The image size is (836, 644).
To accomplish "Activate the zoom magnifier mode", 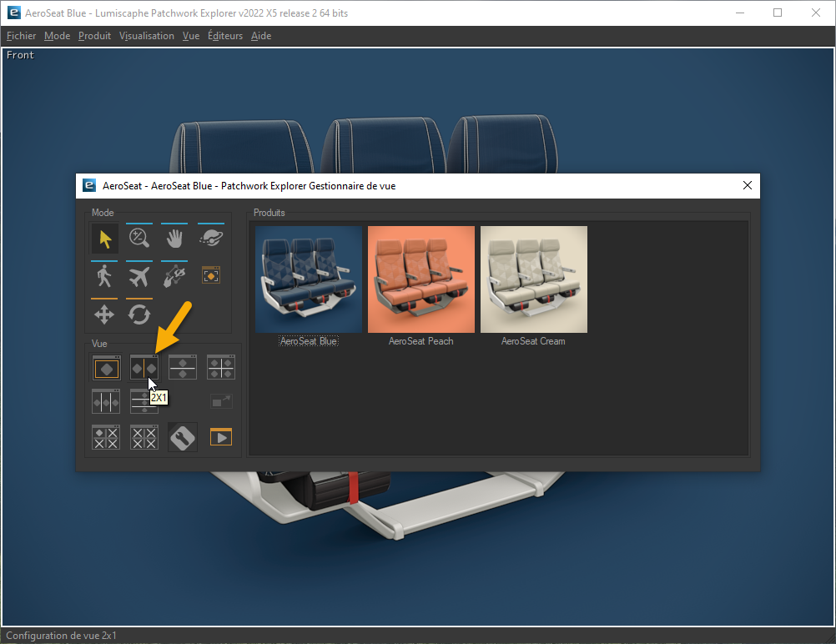I will pyautogui.click(x=138, y=239).
